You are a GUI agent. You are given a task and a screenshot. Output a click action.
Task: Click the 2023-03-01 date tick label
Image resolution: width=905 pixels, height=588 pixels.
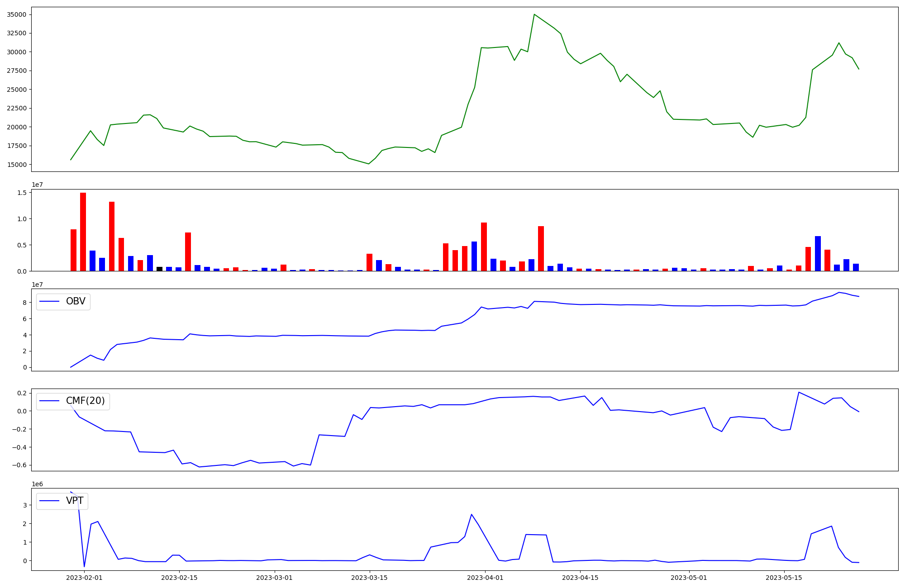point(275,578)
